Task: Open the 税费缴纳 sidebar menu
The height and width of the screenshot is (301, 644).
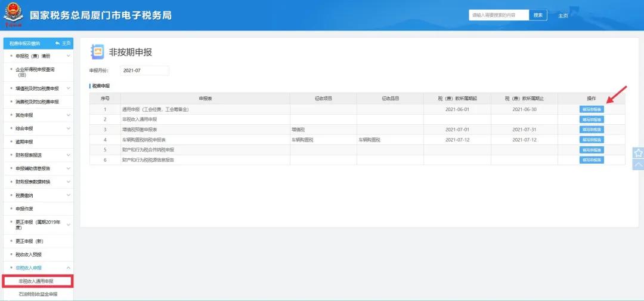Action: pos(37,195)
